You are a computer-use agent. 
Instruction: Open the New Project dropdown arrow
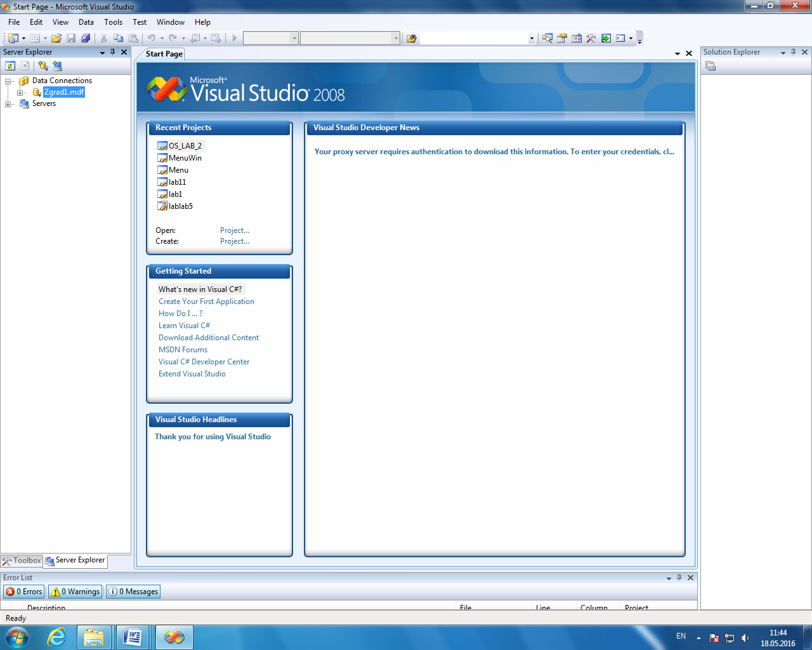click(24, 38)
